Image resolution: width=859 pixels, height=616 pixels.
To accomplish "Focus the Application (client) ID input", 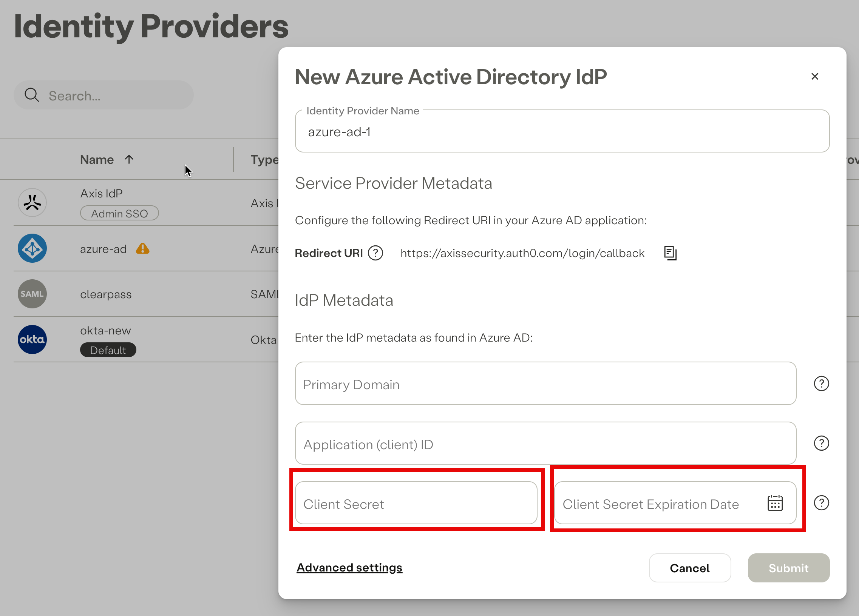I will point(545,444).
